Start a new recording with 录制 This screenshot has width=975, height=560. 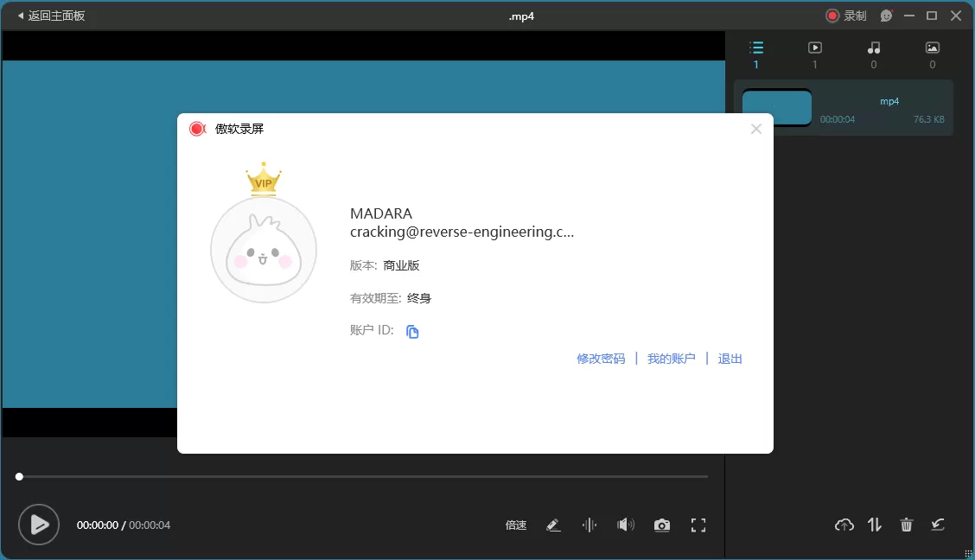point(843,15)
